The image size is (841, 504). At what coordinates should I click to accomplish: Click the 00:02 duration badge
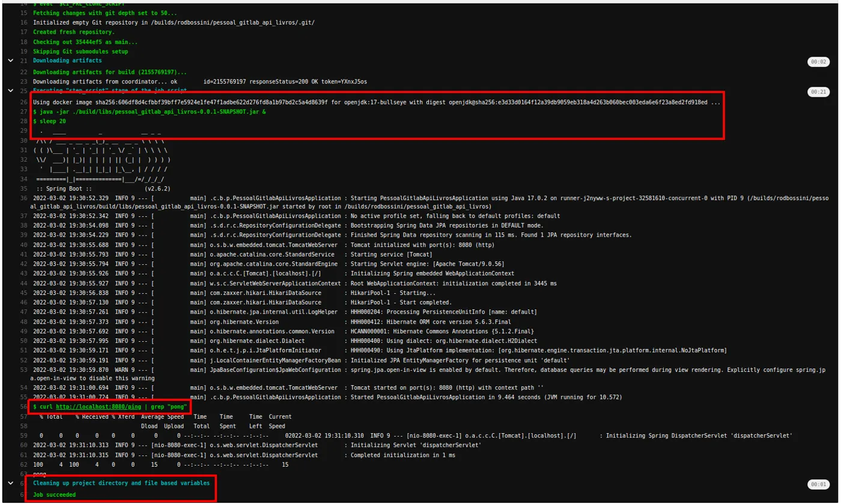tap(819, 62)
